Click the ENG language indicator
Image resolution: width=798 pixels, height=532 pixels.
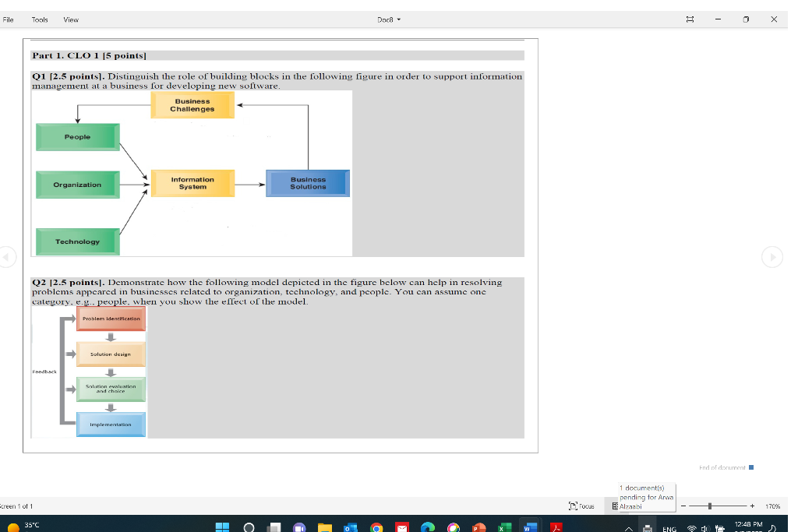(669, 529)
